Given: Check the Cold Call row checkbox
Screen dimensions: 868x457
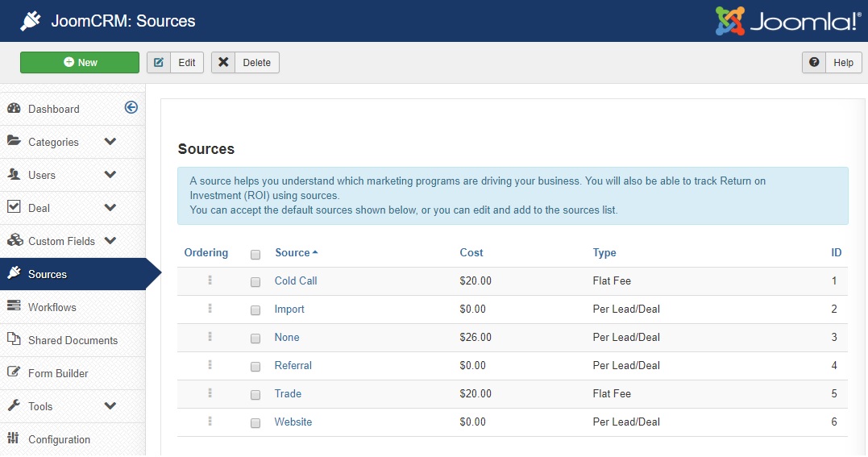Looking at the screenshot, I should [x=255, y=282].
